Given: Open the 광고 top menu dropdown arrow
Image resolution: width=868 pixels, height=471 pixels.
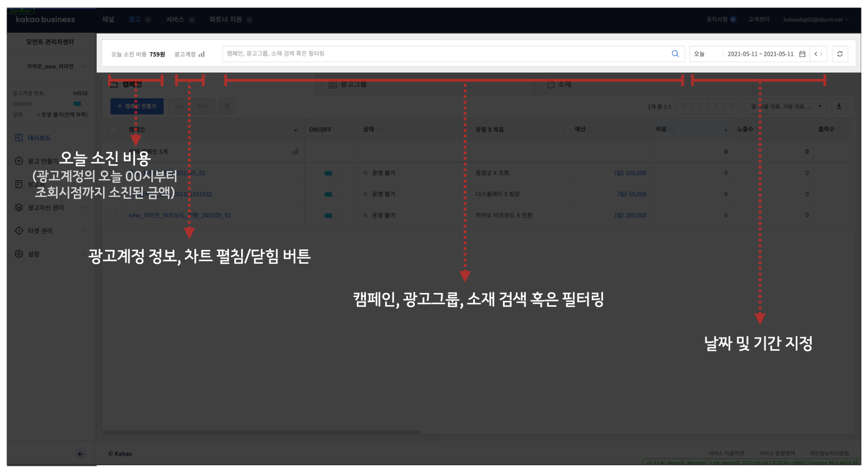Looking at the screenshot, I should click(x=148, y=20).
